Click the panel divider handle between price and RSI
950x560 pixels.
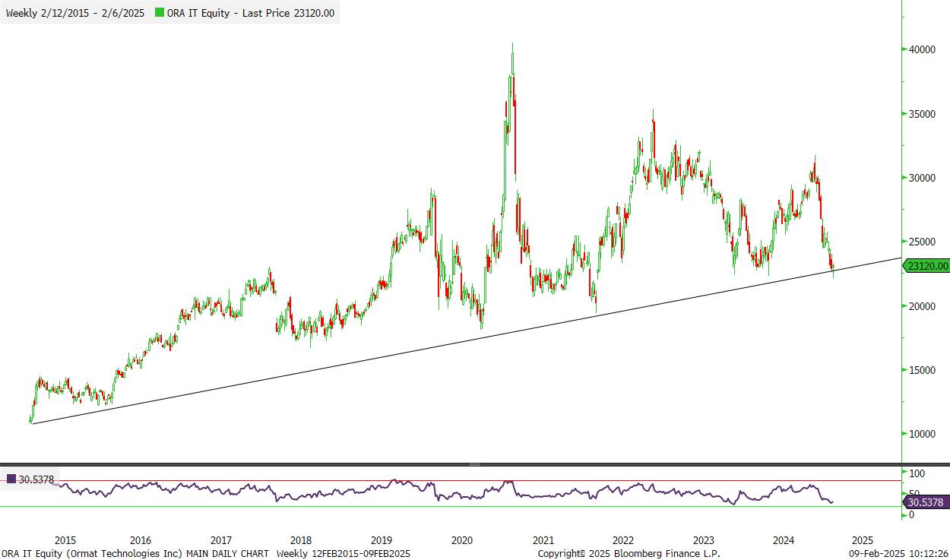tap(476, 464)
